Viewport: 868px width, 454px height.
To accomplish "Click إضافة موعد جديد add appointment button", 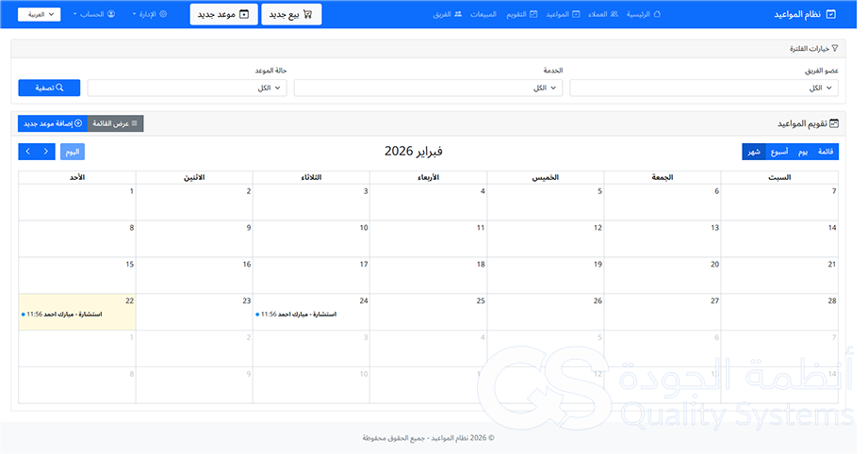I will click(52, 123).
